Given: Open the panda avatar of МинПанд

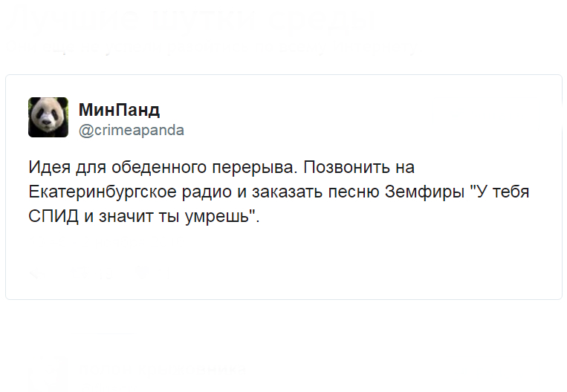Looking at the screenshot, I should (x=48, y=117).
